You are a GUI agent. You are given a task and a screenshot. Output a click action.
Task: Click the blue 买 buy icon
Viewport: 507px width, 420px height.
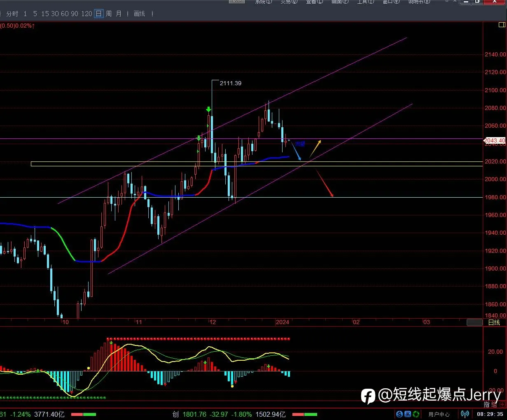pyautogui.click(x=408, y=414)
